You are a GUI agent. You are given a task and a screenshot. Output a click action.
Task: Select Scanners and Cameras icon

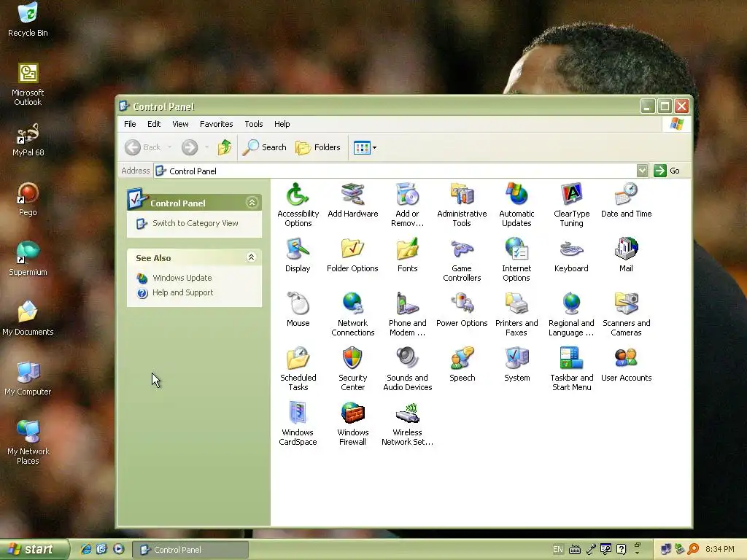point(626,314)
